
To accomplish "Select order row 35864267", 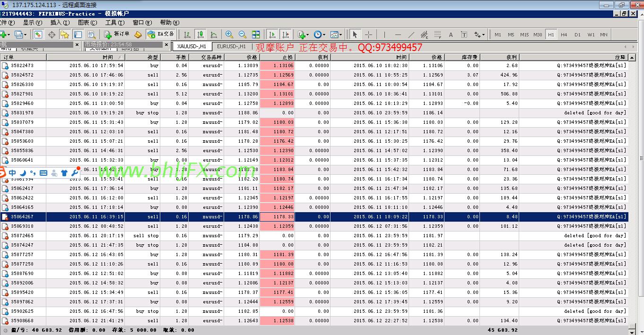I will 314,216.
